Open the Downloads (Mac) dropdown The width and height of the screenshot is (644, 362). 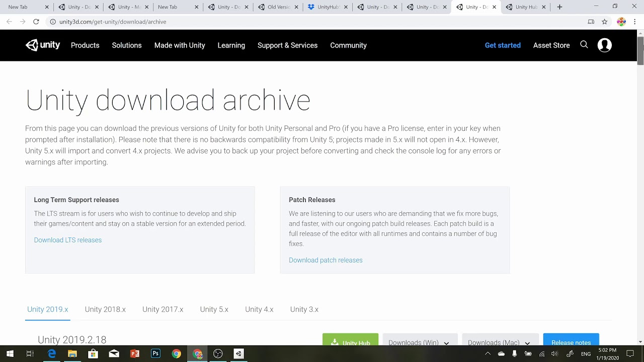click(x=500, y=342)
